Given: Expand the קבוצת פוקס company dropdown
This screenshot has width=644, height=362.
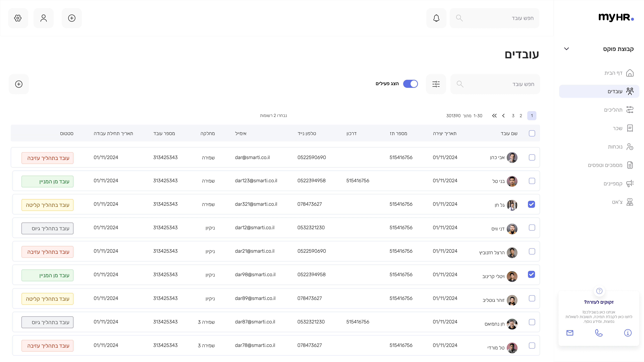Looking at the screenshot, I should coord(567,49).
